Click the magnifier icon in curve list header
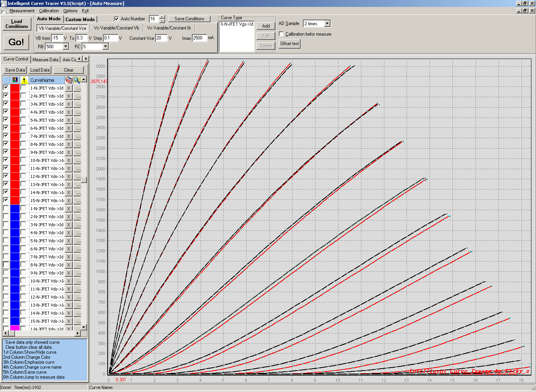 (x=77, y=80)
